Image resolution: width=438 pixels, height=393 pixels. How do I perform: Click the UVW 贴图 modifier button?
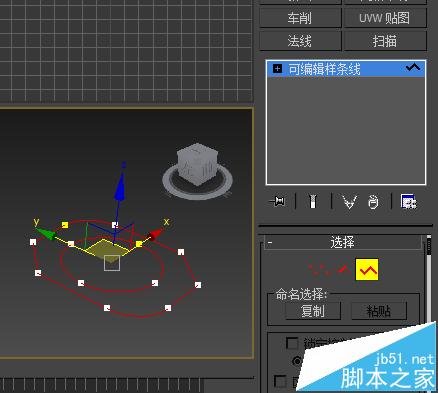385,18
